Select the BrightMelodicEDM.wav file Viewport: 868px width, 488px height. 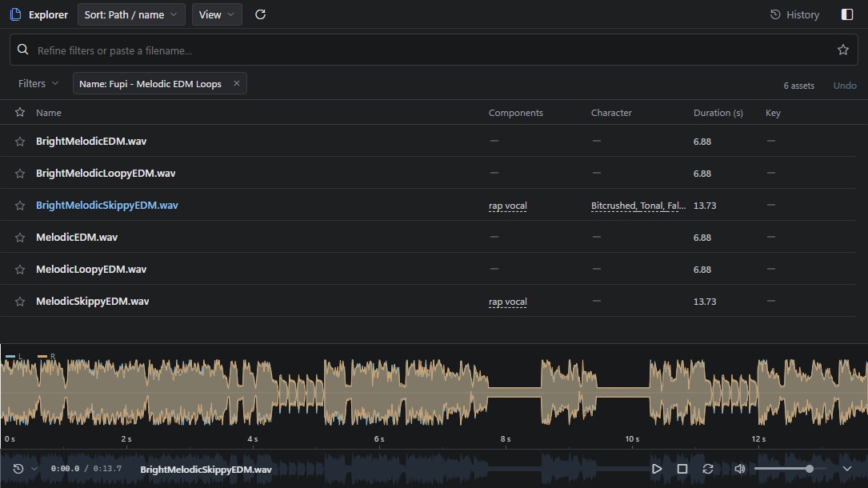coord(91,141)
